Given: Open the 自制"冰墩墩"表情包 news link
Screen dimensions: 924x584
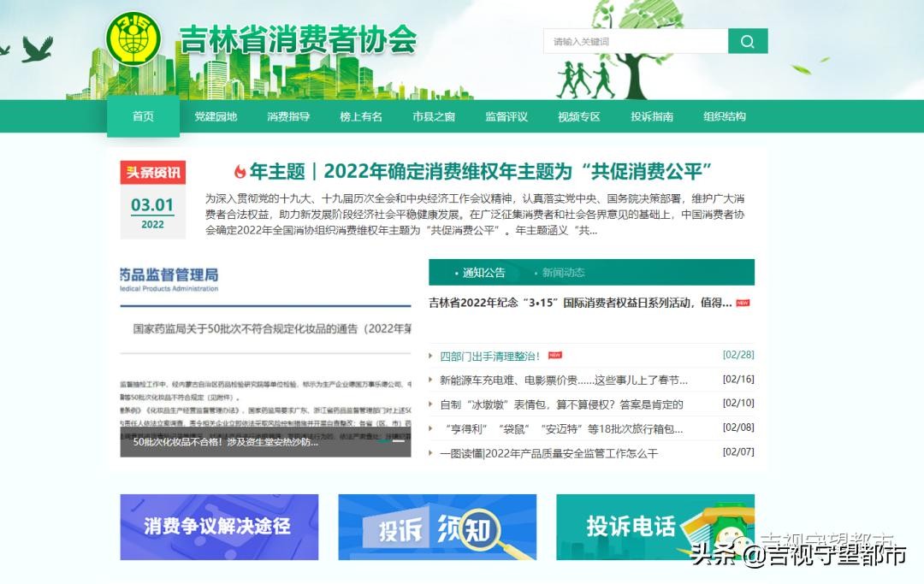Looking at the screenshot, I should tap(561, 404).
